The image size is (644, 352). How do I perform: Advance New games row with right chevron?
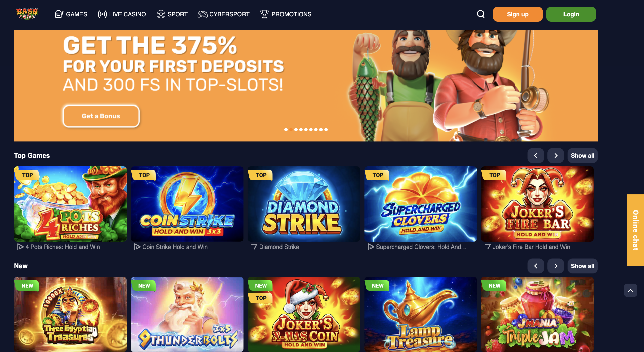click(556, 266)
